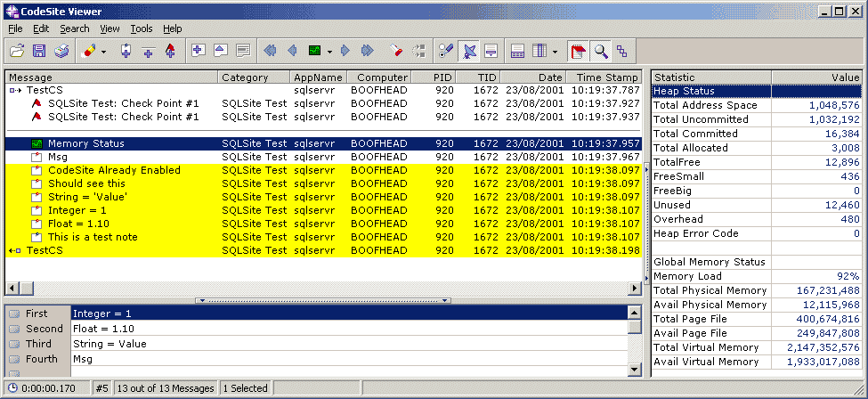Click the magnifying glass toolbar icon
Viewport: 868px width, 399px height.
601,51
